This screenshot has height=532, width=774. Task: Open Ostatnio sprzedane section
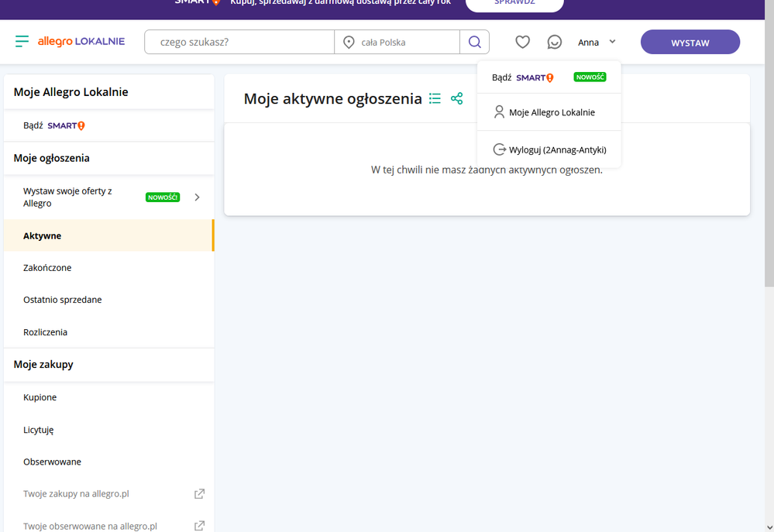109,300
